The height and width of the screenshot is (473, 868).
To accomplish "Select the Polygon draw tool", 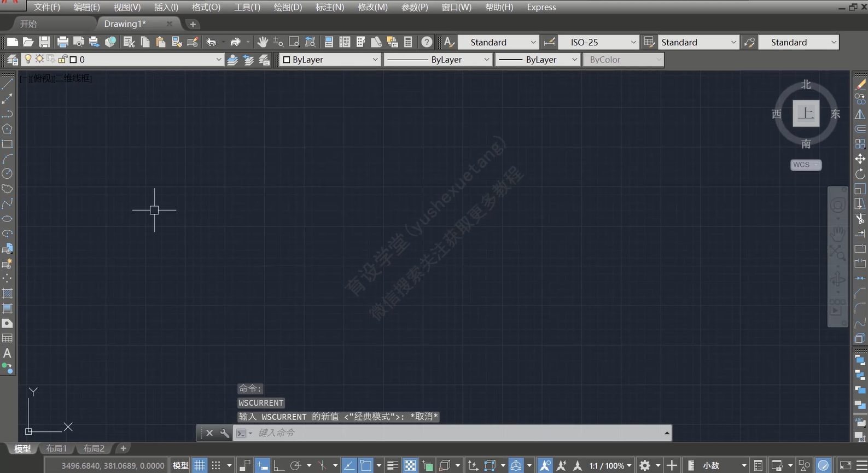I will click(x=7, y=129).
